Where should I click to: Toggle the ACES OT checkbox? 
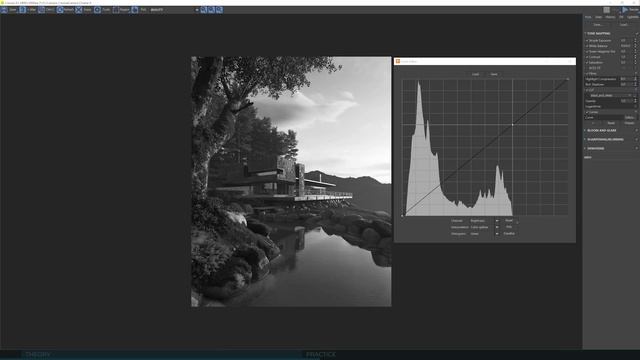(587, 68)
